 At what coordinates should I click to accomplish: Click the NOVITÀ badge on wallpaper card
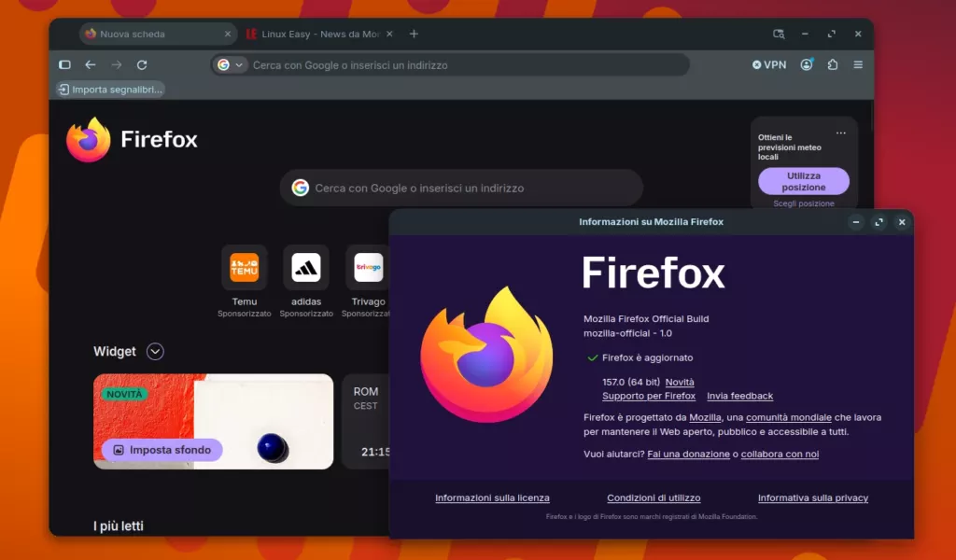(124, 394)
